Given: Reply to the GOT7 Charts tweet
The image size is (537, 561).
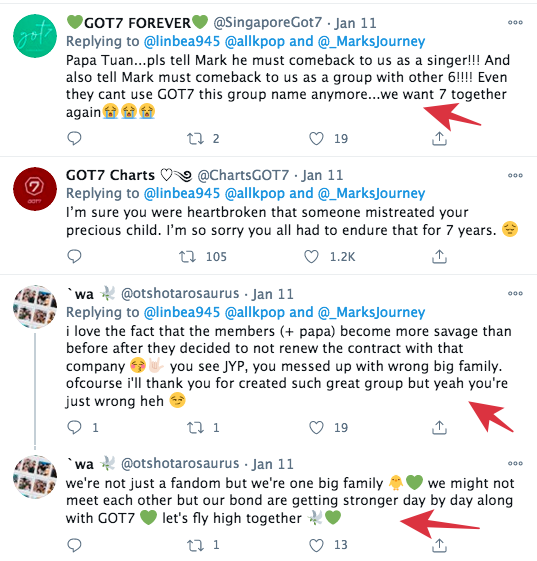Looking at the screenshot, I should coord(74,257).
